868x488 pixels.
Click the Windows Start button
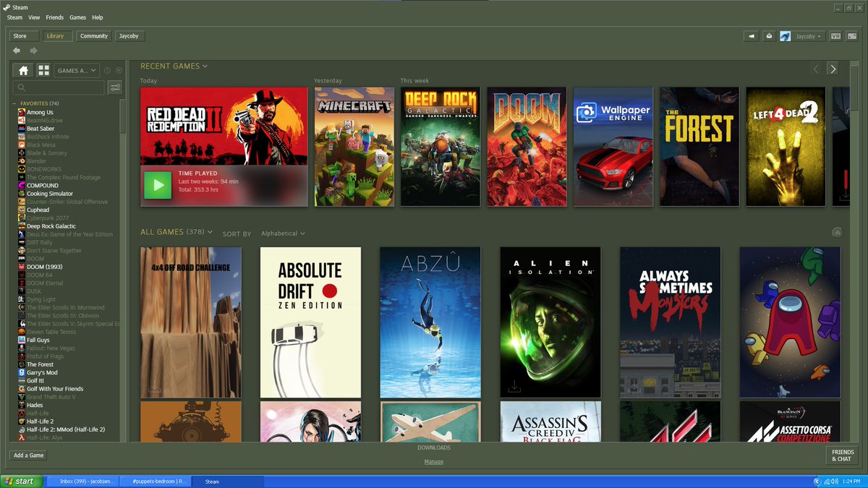(x=20, y=481)
